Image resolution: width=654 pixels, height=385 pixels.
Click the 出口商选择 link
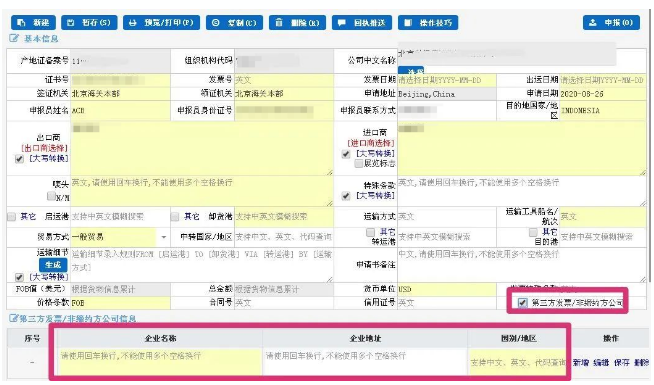(45, 148)
